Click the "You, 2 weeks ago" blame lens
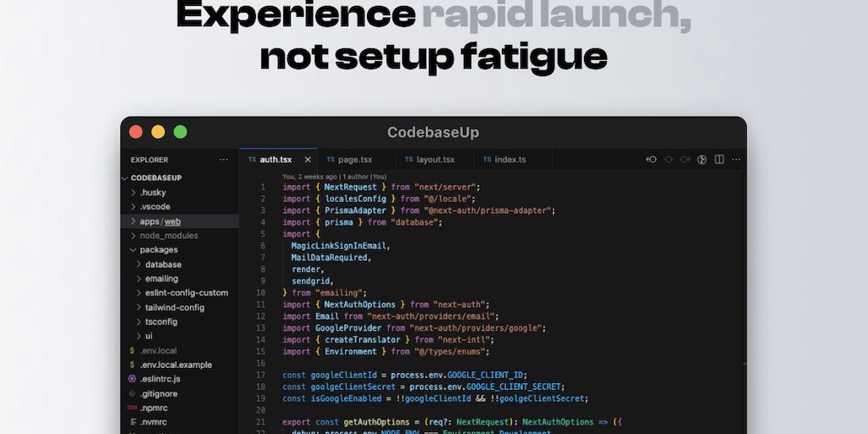The width and height of the screenshot is (868, 434). [334, 176]
